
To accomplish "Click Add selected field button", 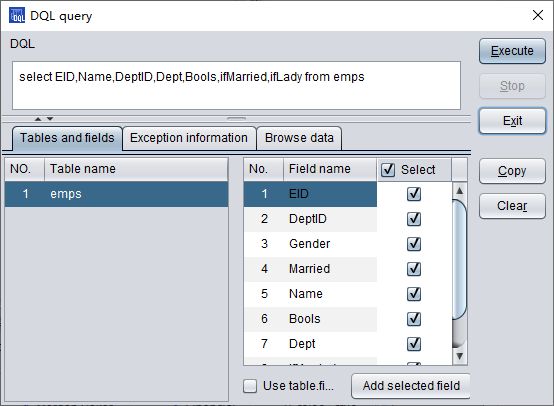I will point(411,386).
